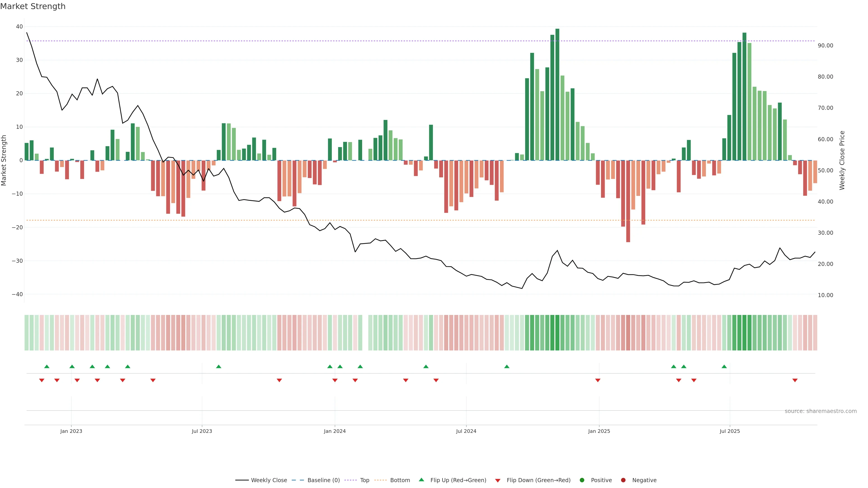Screen dimensions: 868x488
Task: Click the first green flip-up triangle marker
Action: coord(47,366)
